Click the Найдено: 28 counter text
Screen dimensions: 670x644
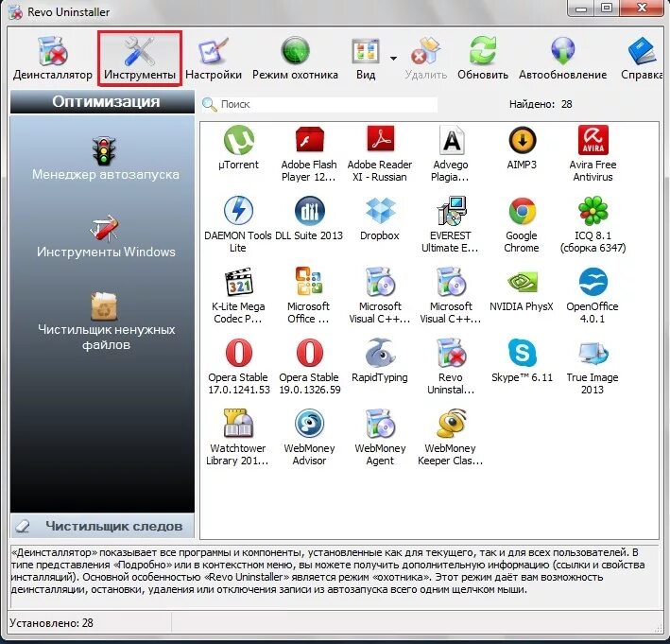click(541, 104)
